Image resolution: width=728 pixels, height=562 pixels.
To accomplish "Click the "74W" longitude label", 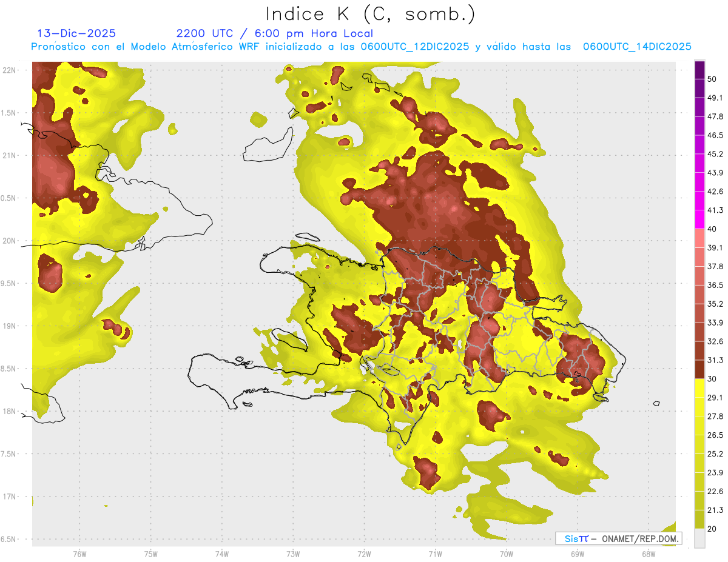I will pos(221,554).
